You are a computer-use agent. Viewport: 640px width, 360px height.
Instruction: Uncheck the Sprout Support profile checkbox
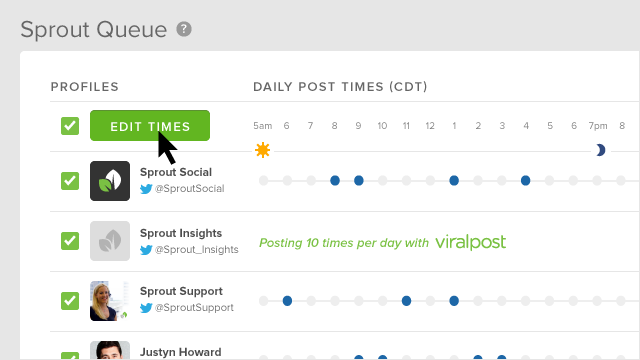70,301
